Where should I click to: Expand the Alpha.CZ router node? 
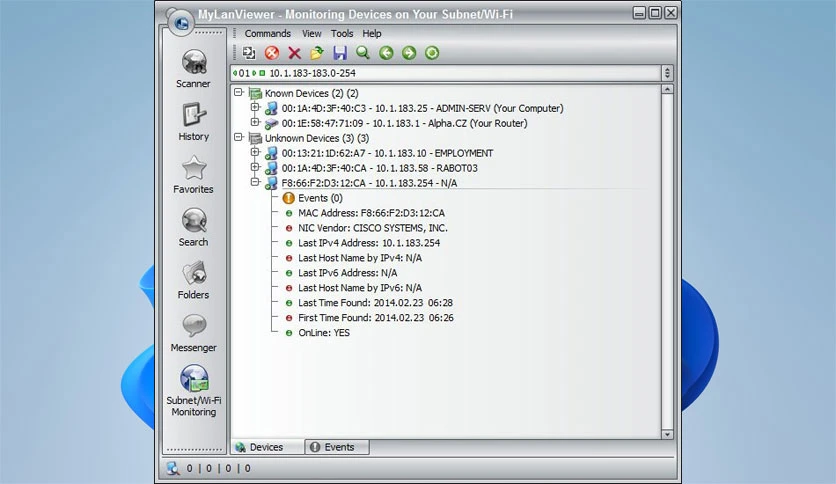tap(255, 122)
